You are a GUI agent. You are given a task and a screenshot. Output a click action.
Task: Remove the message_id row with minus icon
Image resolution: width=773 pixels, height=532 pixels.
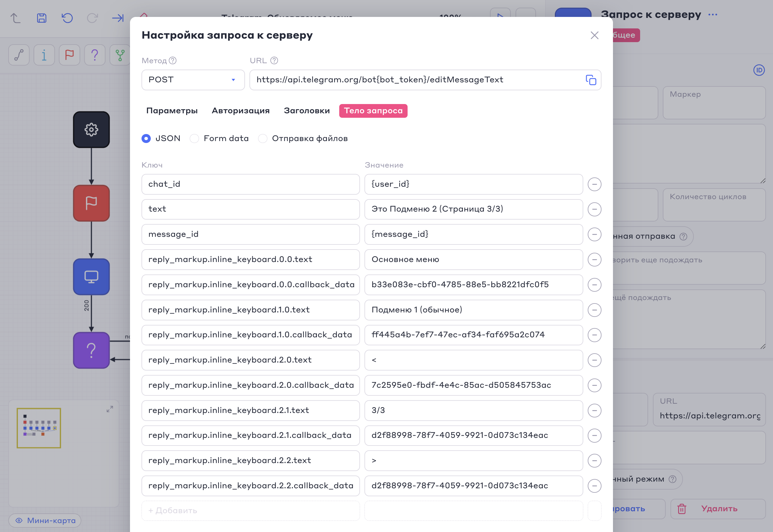594,234
